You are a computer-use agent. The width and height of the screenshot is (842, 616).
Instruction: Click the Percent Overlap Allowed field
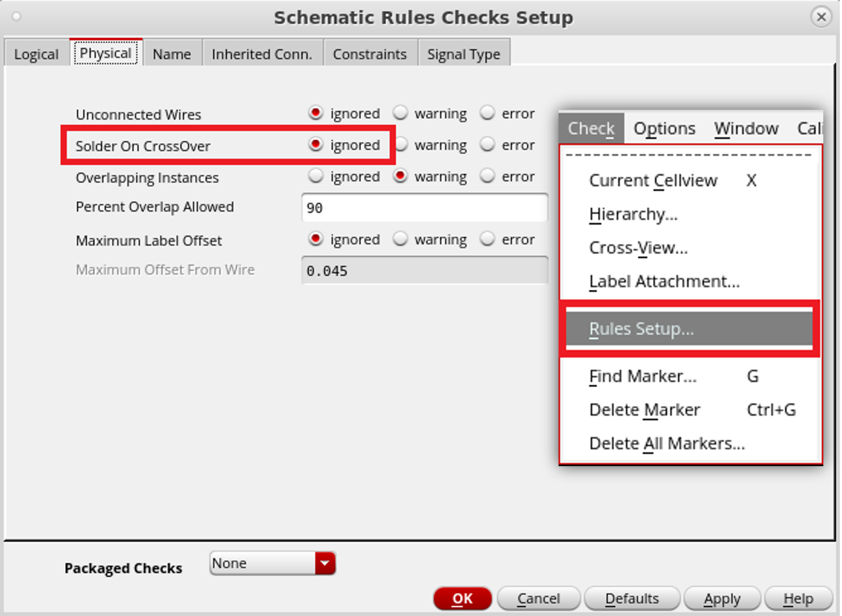[x=424, y=208]
